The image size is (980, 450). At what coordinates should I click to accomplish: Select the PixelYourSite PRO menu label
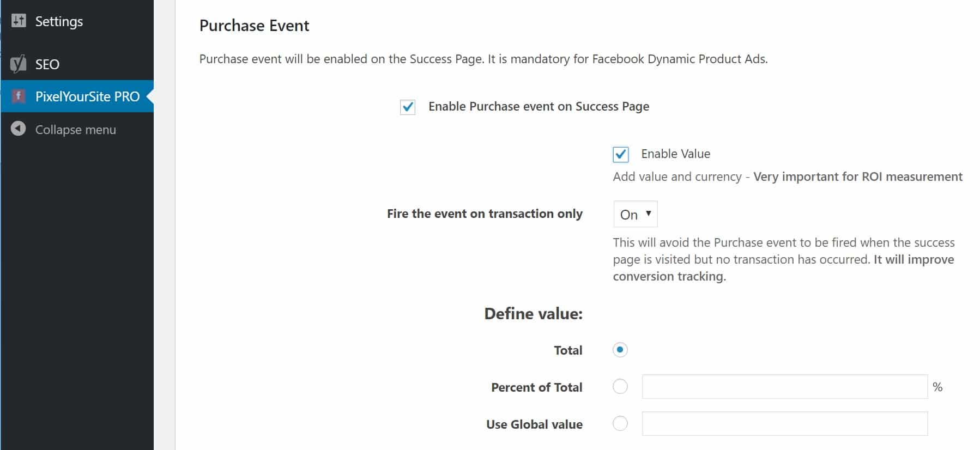pos(87,96)
